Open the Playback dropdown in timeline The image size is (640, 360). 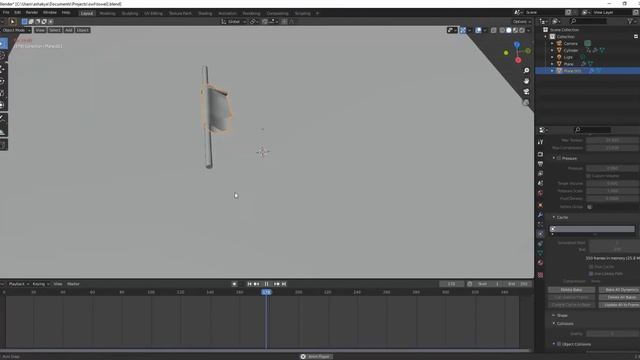[x=18, y=284]
